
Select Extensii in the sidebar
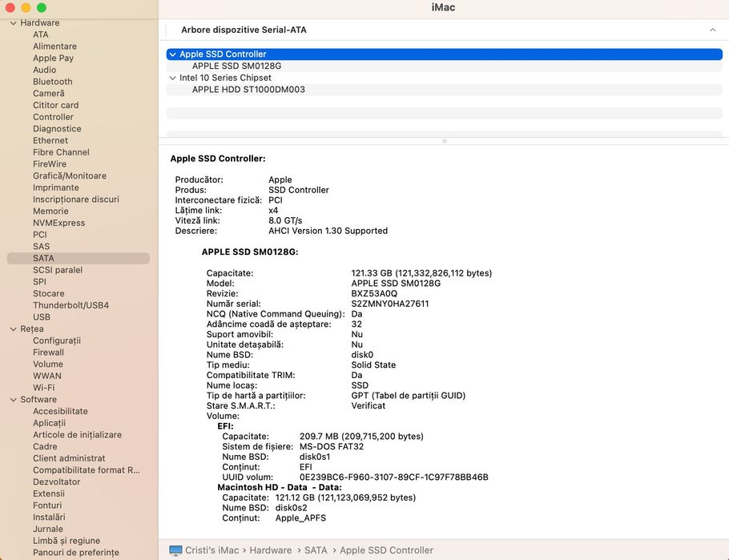pyautogui.click(x=49, y=494)
